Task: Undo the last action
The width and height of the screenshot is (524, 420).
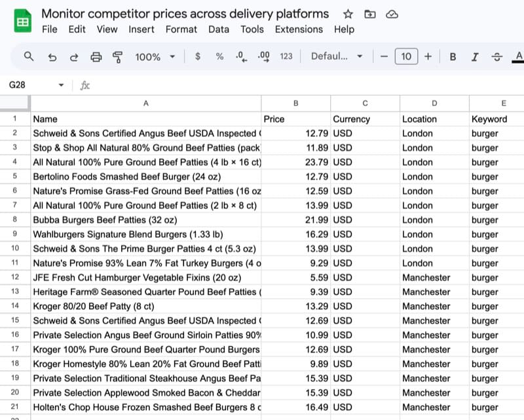Action: point(52,57)
